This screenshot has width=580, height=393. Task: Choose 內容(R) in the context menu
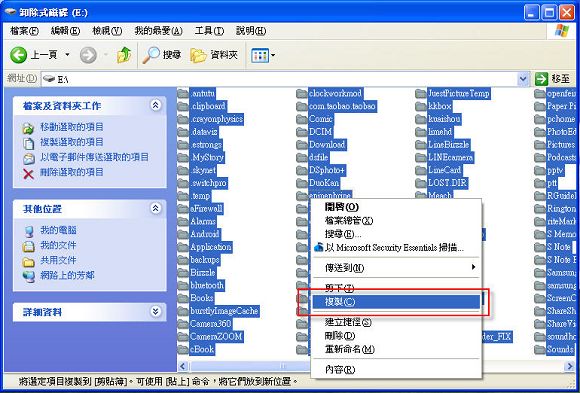tap(396, 369)
